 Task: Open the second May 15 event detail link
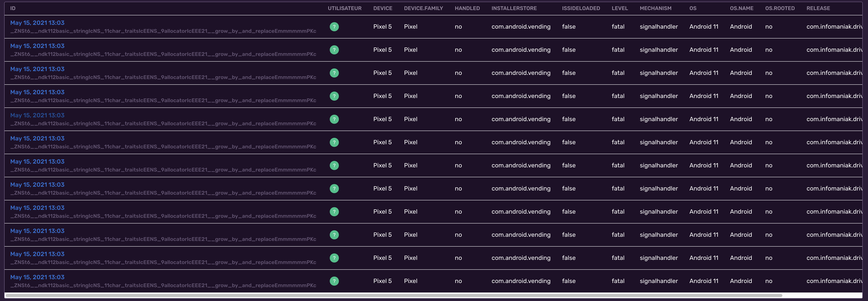coord(37,46)
